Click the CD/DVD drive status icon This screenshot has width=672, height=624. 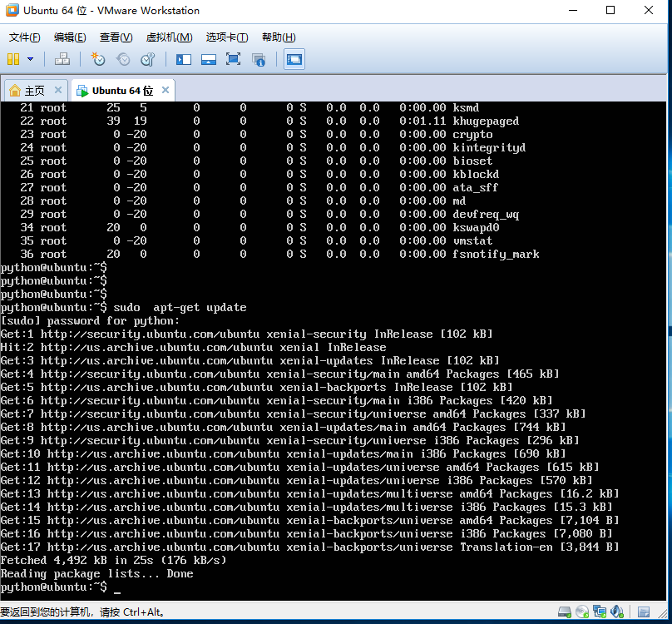(x=582, y=612)
